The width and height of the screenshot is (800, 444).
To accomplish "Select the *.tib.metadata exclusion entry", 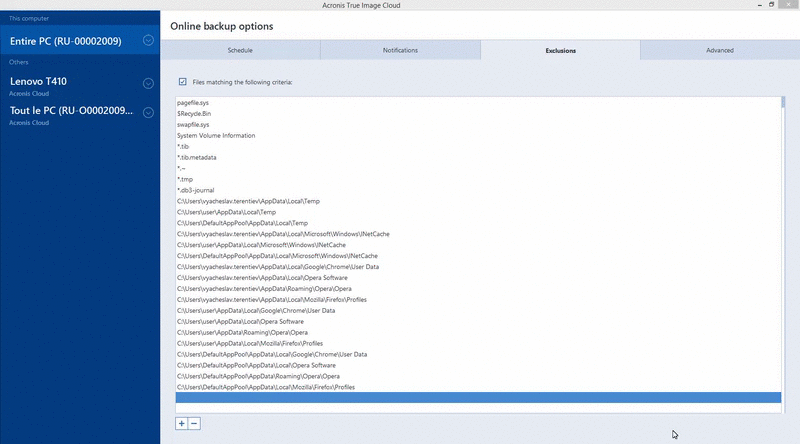I will tap(478, 158).
